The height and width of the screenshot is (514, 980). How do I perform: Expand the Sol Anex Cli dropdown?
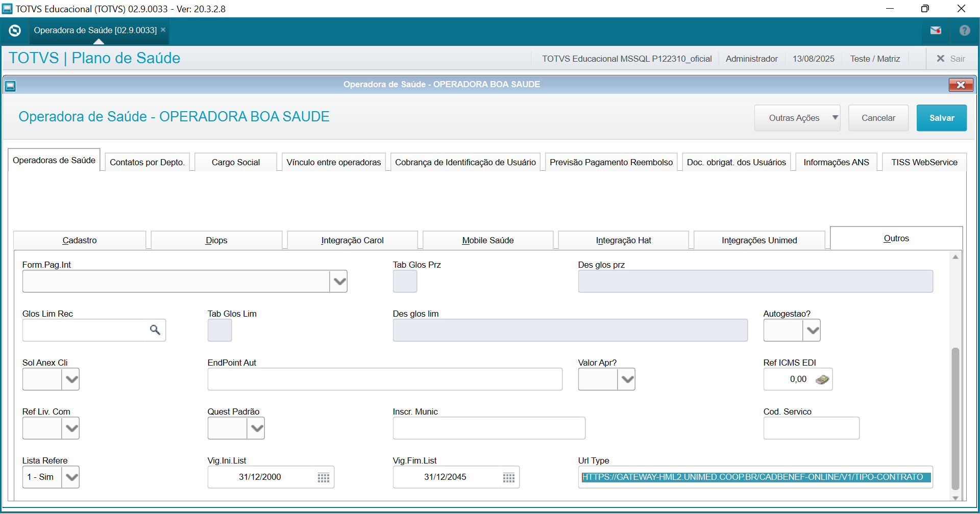point(71,379)
